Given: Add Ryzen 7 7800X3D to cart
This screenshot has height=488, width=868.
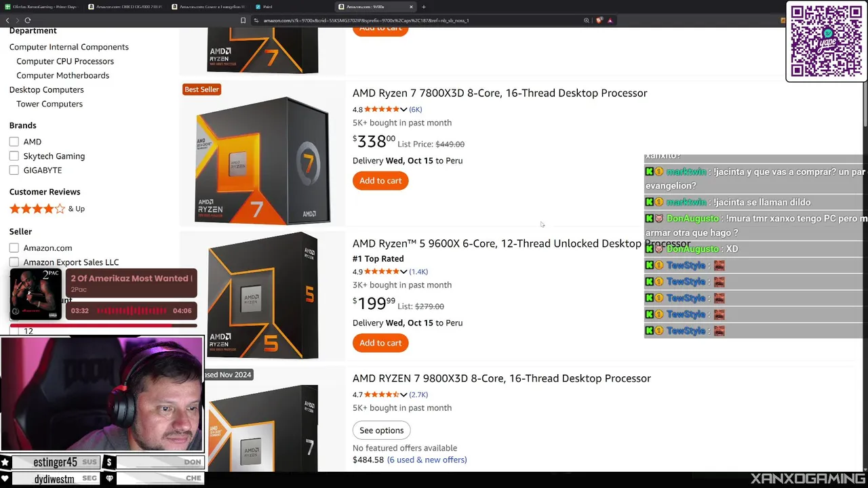Looking at the screenshot, I should [x=380, y=181].
